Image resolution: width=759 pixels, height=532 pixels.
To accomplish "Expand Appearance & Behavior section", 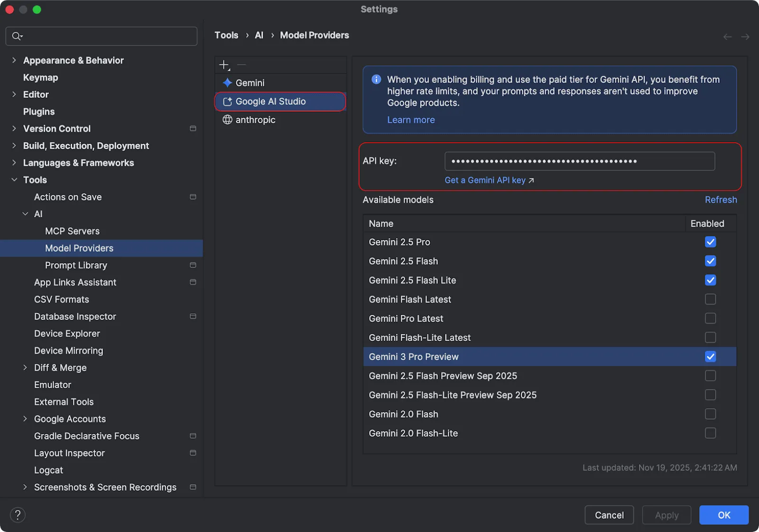I will [14, 61].
